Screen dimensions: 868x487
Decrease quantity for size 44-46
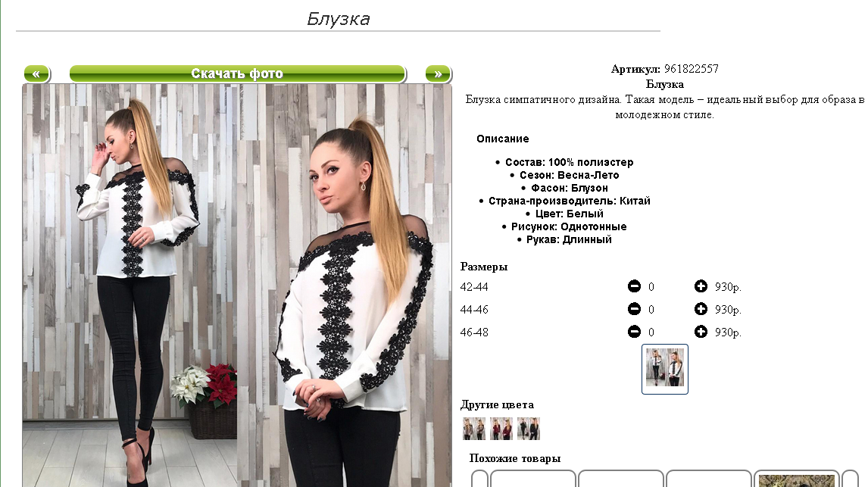(634, 309)
